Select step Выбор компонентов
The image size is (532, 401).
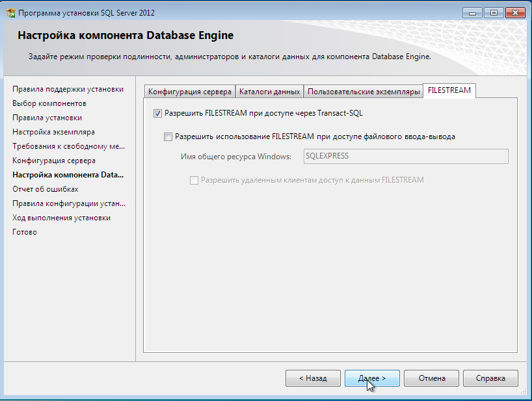click(49, 103)
